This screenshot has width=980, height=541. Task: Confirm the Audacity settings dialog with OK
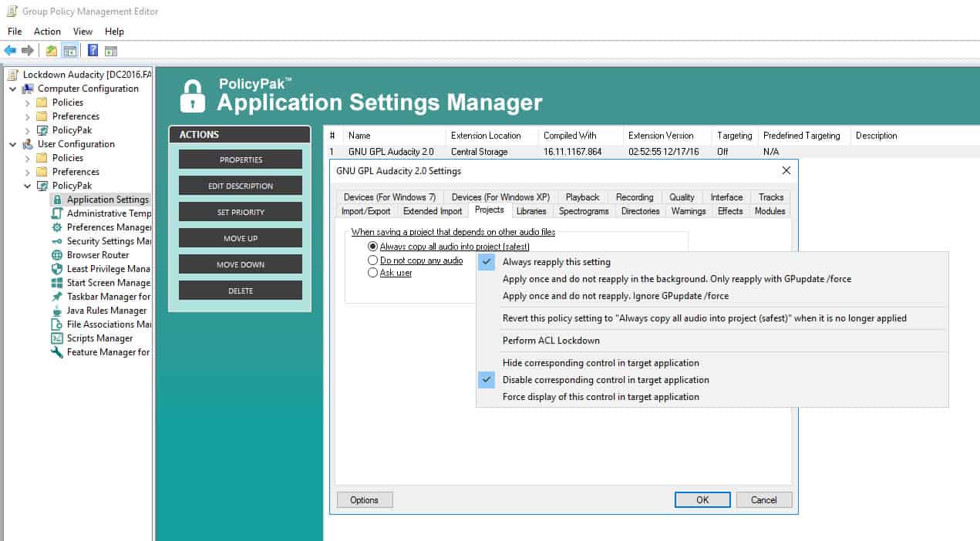coord(702,500)
